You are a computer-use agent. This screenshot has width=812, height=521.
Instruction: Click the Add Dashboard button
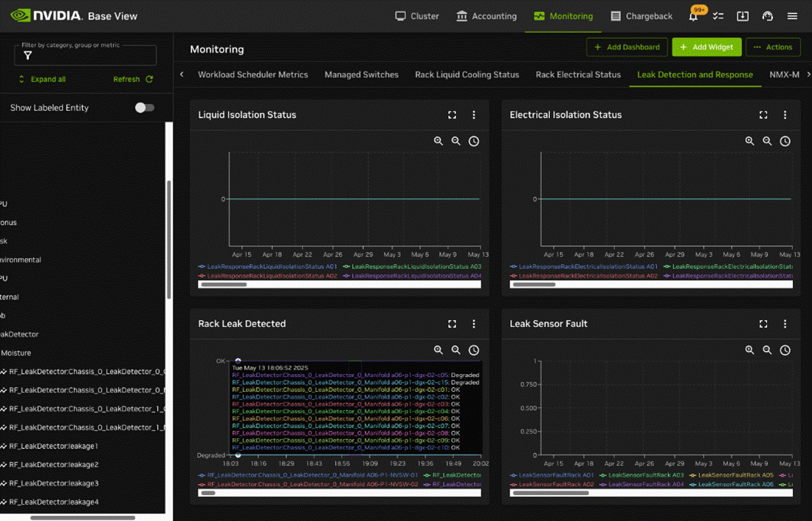click(x=627, y=47)
